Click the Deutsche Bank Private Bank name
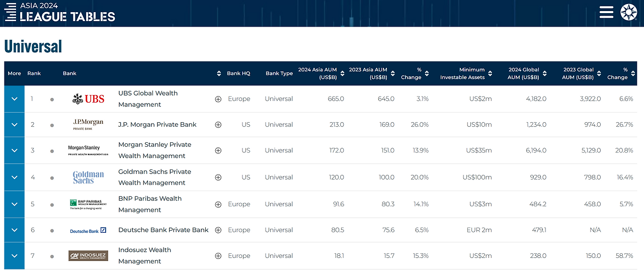 [x=163, y=230]
